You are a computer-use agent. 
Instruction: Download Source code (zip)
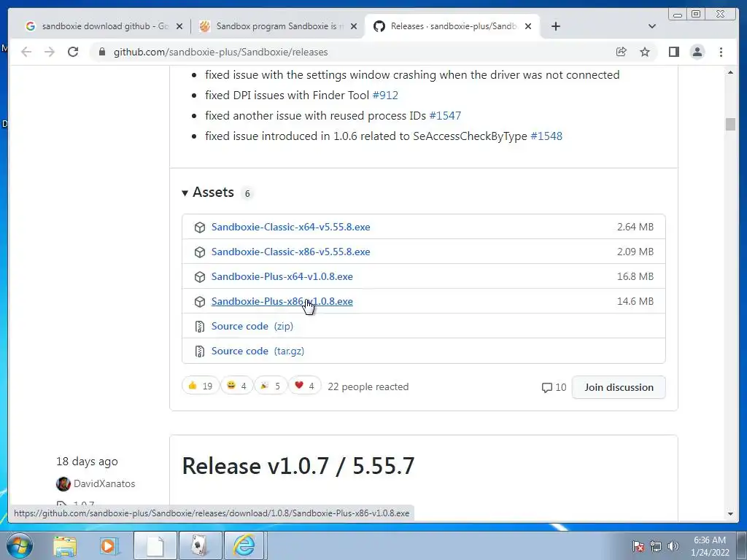tap(252, 326)
